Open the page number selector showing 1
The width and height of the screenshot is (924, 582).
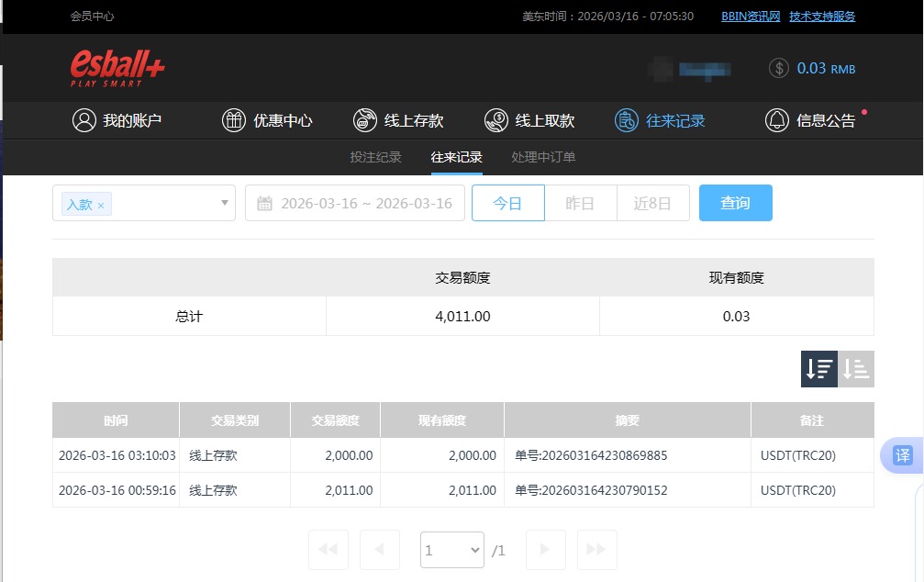pyautogui.click(x=451, y=549)
